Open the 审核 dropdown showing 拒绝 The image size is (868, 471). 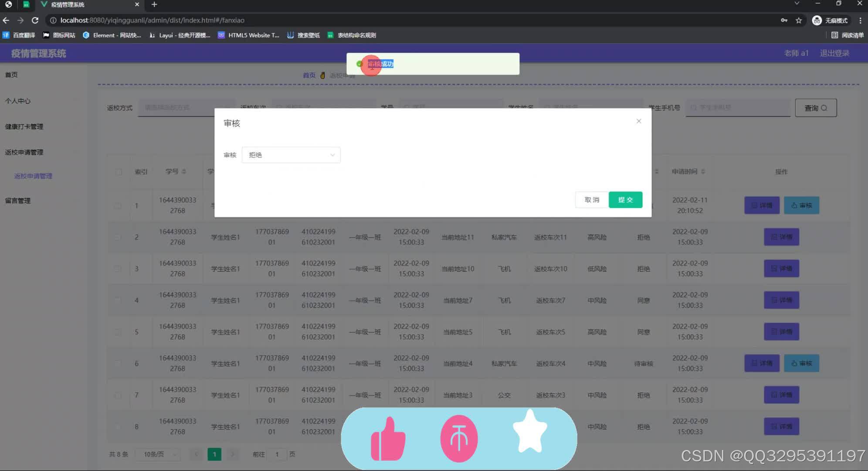pyautogui.click(x=291, y=155)
